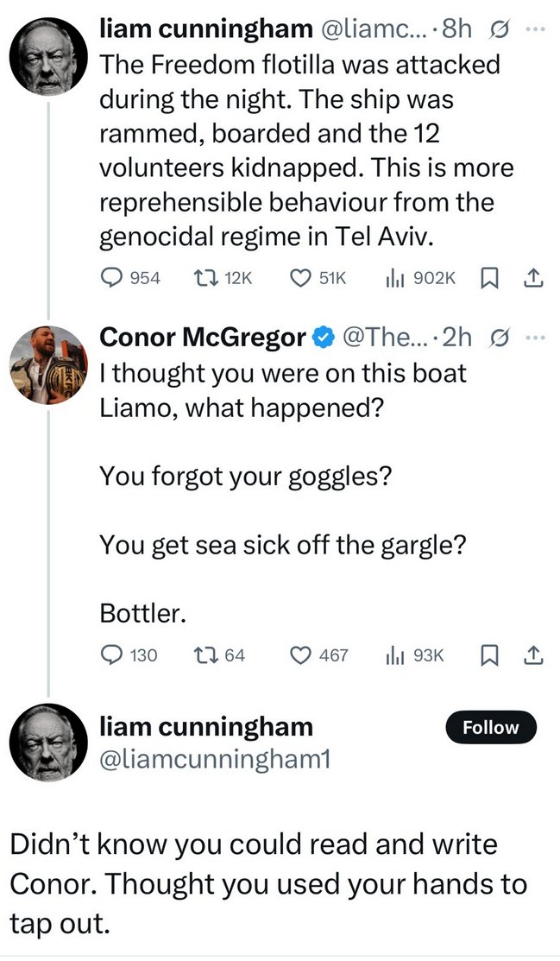Share Conor McGregor's tweet
This screenshot has height=961, width=560.
click(534, 655)
